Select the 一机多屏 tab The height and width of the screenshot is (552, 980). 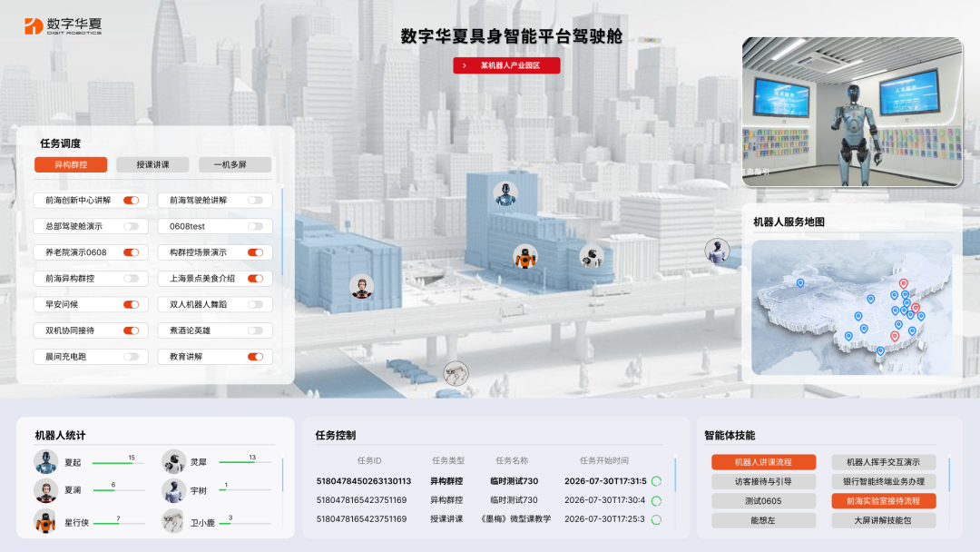235,164
